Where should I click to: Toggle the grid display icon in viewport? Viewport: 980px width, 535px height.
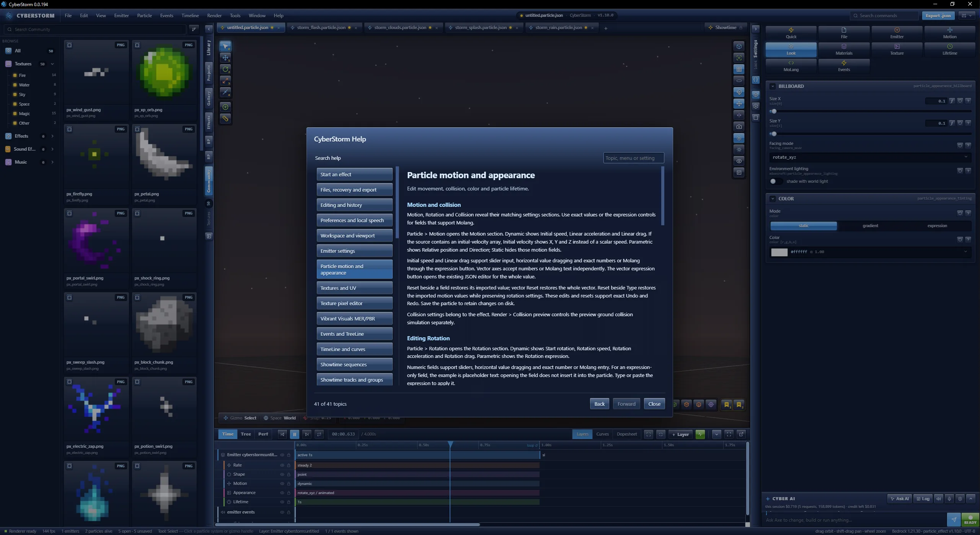tap(739, 69)
